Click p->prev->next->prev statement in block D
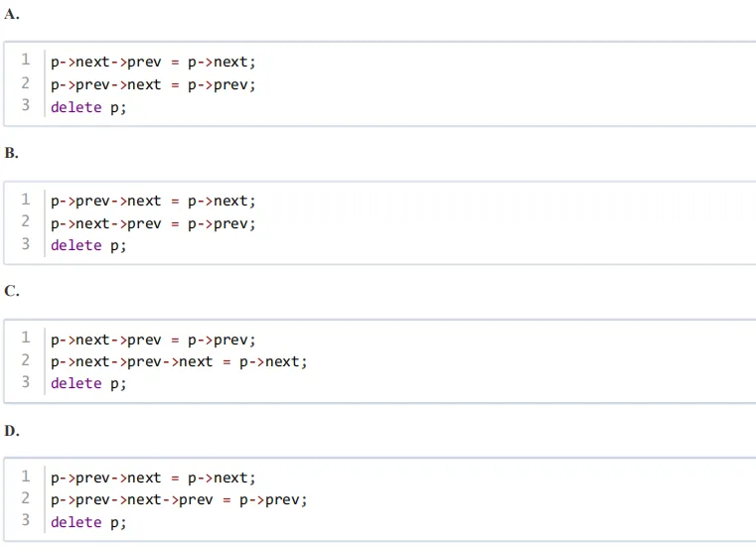 coord(179,499)
